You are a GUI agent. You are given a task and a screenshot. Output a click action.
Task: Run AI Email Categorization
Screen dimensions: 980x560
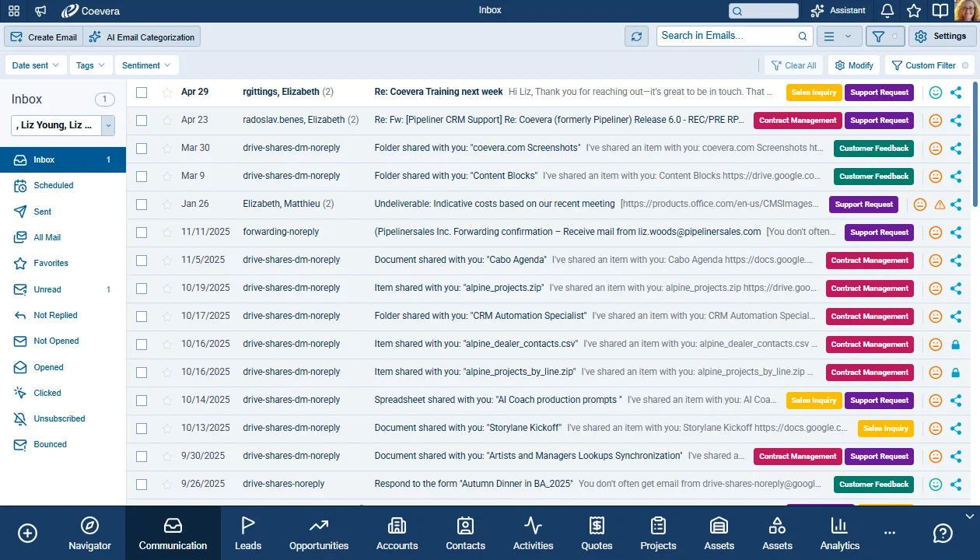coord(142,37)
